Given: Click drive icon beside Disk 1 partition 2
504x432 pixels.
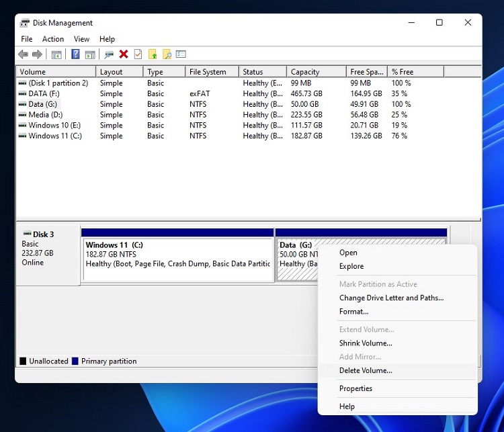Looking at the screenshot, I should click(x=22, y=83).
